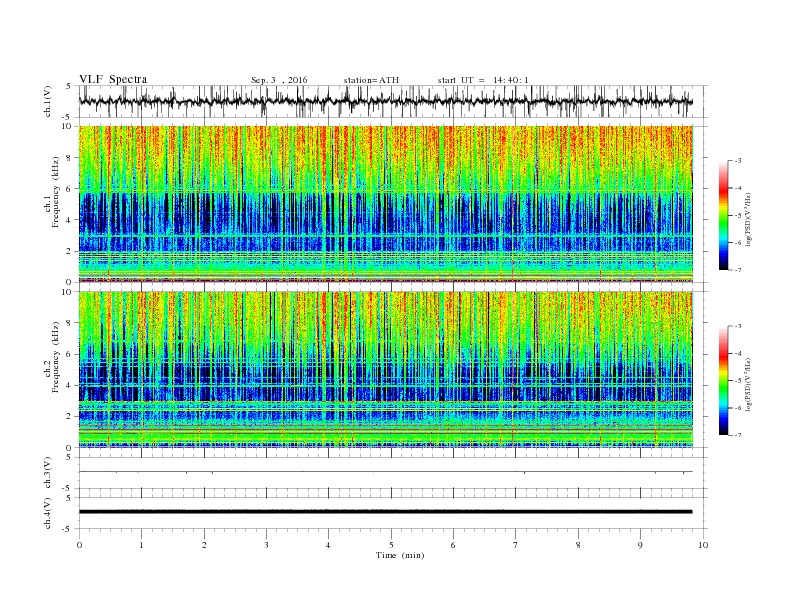This screenshot has width=792, height=612.
Task: Click the "-3" label on ch.1 colorbar
Action: [738, 161]
